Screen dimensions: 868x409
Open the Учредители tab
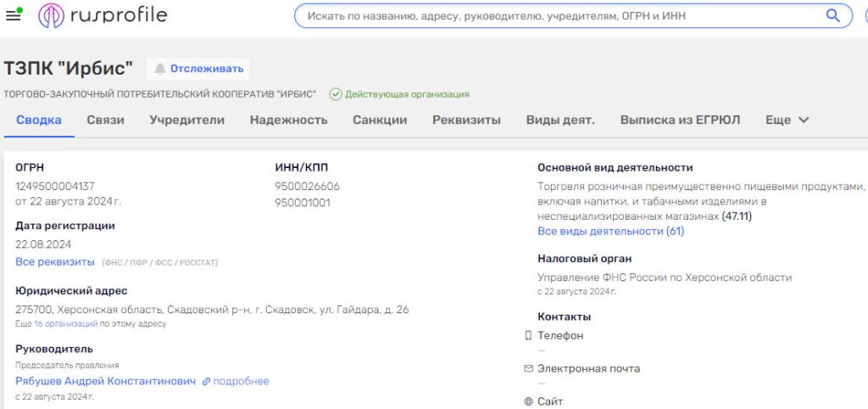click(x=186, y=120)
